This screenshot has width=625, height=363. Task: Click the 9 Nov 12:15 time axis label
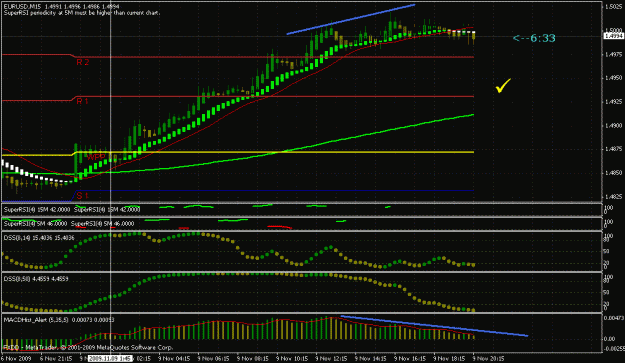[331, 359]
